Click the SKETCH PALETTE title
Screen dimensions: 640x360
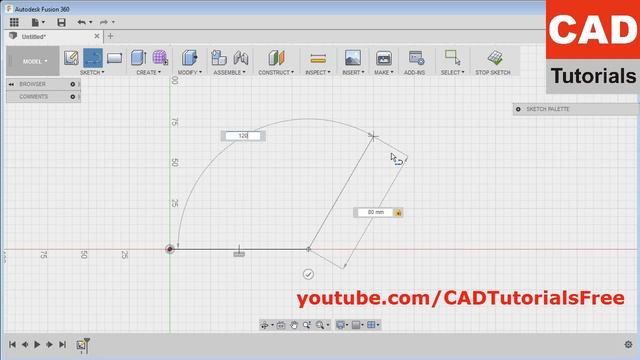547,109
